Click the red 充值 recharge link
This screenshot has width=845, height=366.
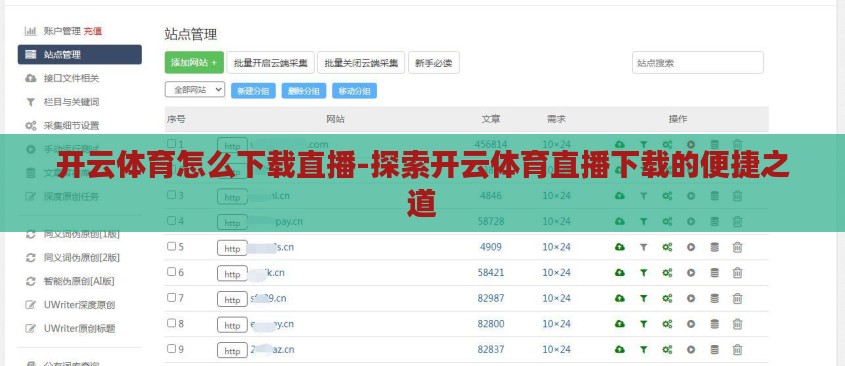click(x=93, y=31)
